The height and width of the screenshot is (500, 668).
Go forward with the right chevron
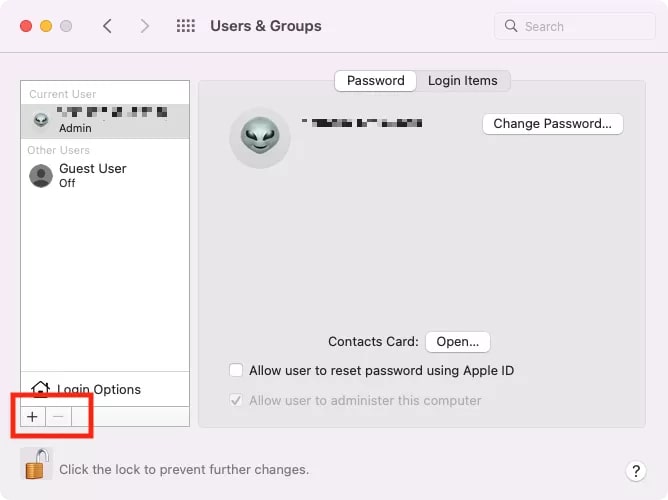coord(145,26)
